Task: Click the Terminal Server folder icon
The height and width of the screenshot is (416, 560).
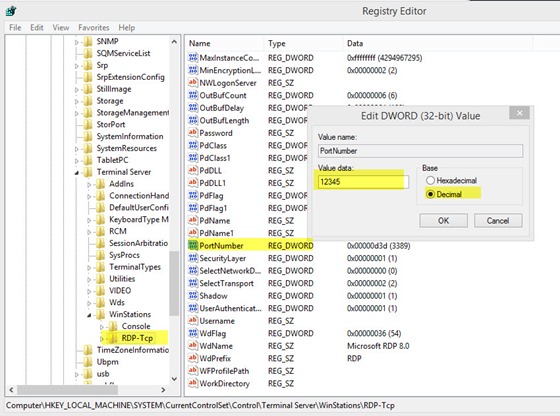Action: tap(88, 172)
